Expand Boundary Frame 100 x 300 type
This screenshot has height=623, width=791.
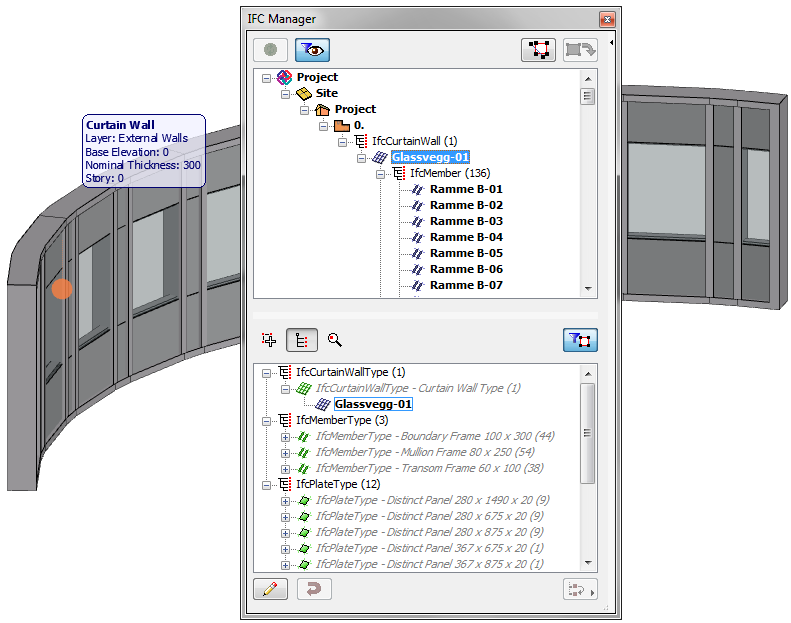click(x=286, y=437)
